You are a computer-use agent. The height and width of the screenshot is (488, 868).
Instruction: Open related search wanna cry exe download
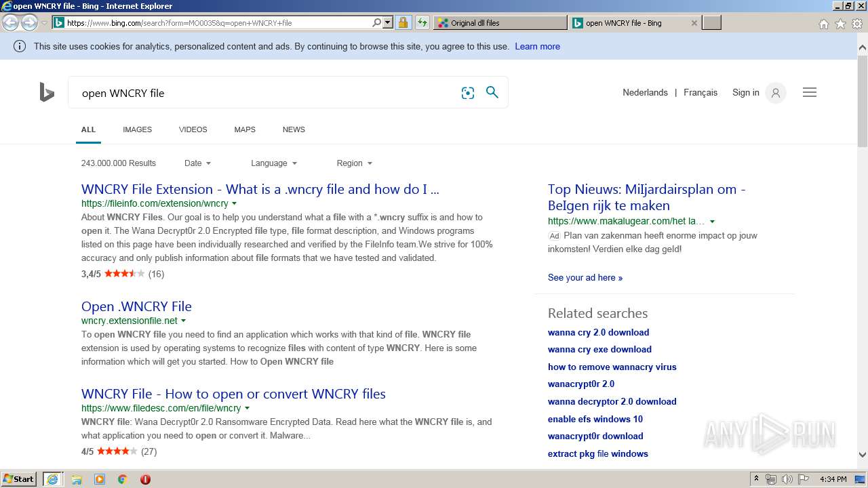point(599,350)
